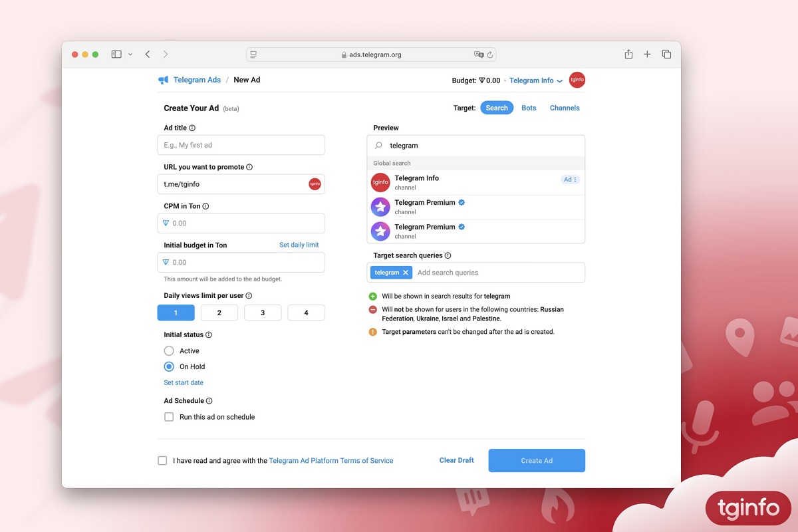Focus the Initial budget in Ton field

[x=241, y=262]
